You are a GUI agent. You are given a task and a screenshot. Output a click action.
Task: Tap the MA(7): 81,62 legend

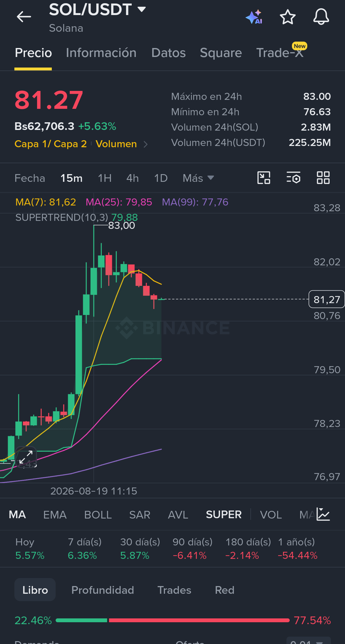click(46, 202)
